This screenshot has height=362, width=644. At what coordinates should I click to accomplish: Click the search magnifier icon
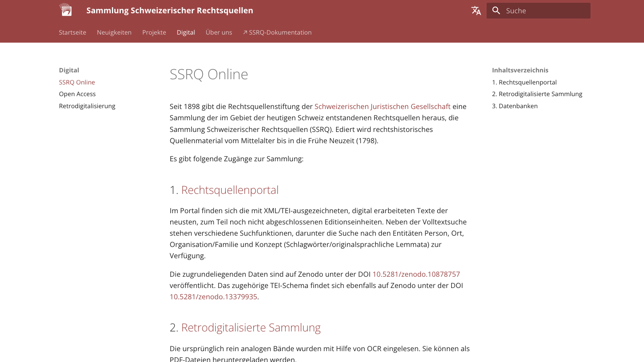496,10
